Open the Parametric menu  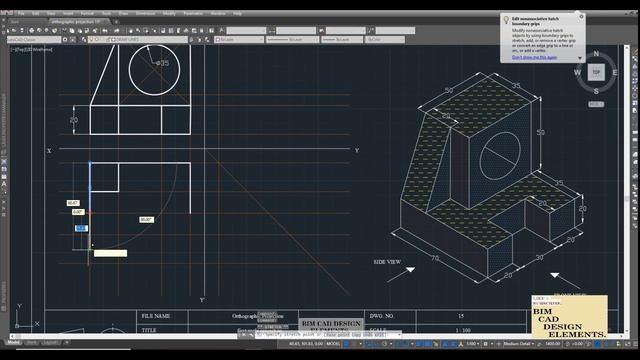pos(193,13)
